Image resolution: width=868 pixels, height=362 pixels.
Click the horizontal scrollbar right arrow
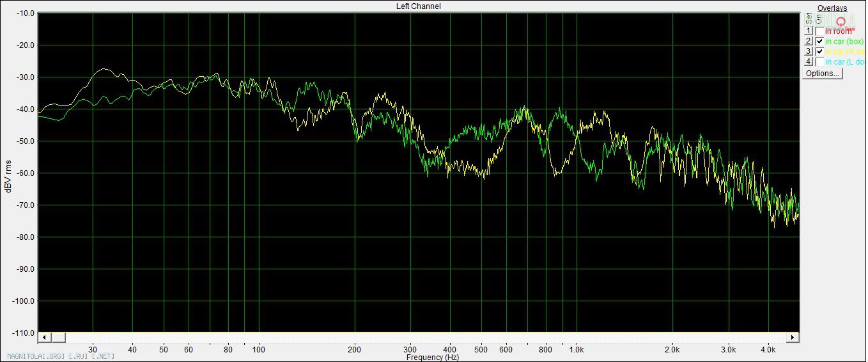pyautogui.click(x=793, y=337)
